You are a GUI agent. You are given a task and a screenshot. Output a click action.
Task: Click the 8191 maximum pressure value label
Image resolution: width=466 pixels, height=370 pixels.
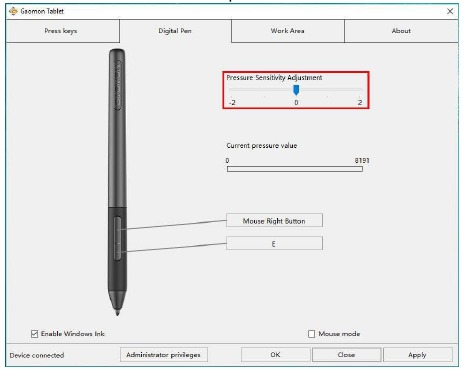point(362,160)
